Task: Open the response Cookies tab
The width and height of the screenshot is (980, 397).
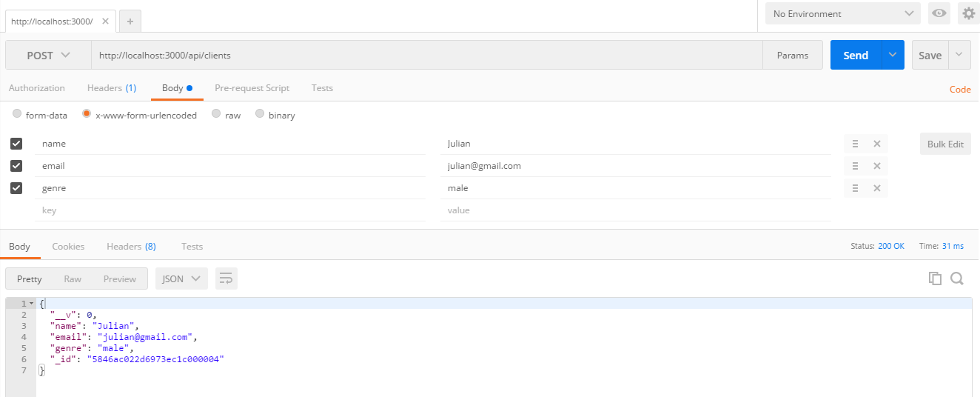Action: click(x=68, y=246)
